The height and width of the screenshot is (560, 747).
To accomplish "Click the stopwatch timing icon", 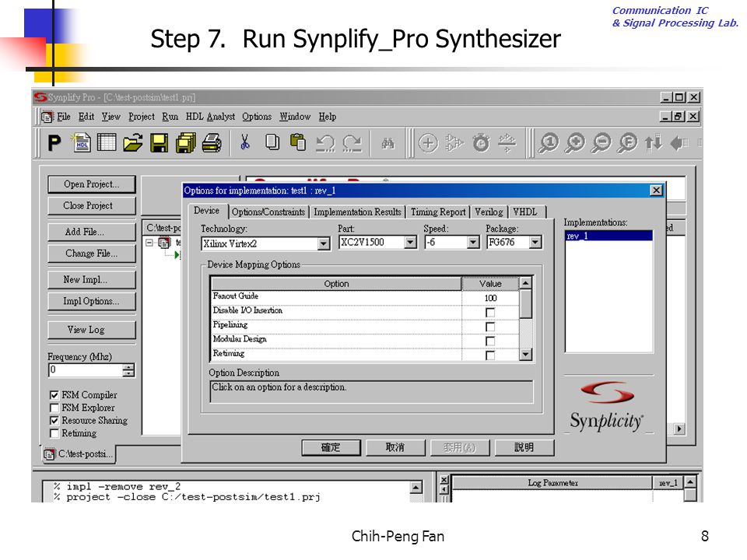I will 481,142.
